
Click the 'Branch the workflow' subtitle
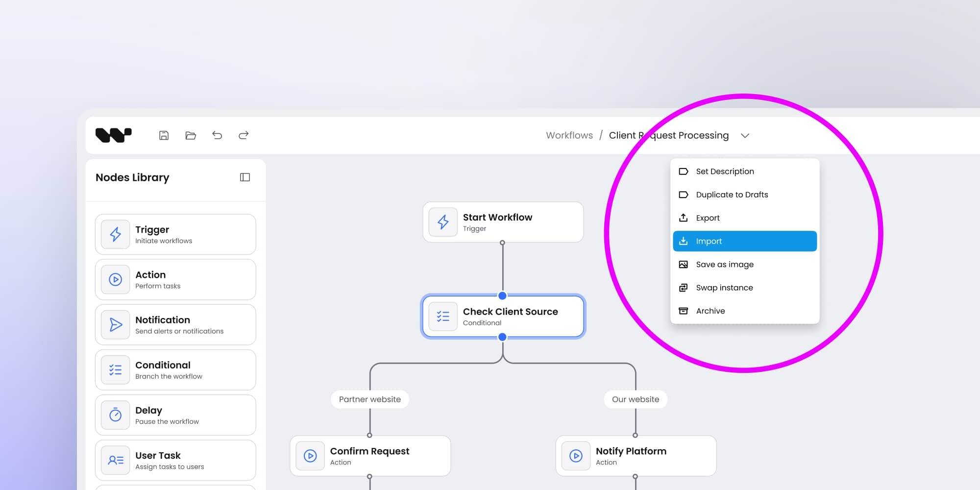coord(169,376)
